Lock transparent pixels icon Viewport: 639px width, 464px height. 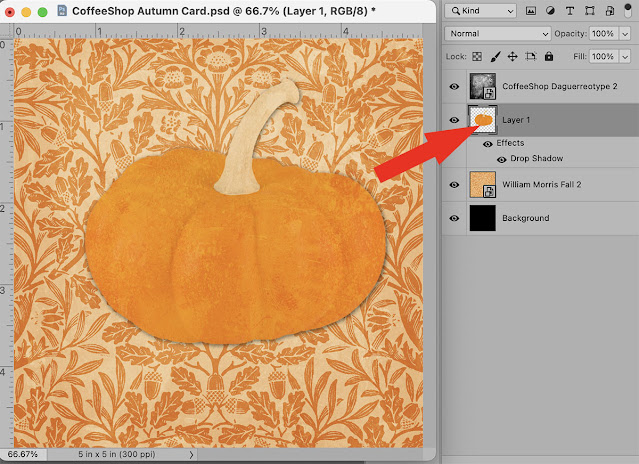point(477,57)
